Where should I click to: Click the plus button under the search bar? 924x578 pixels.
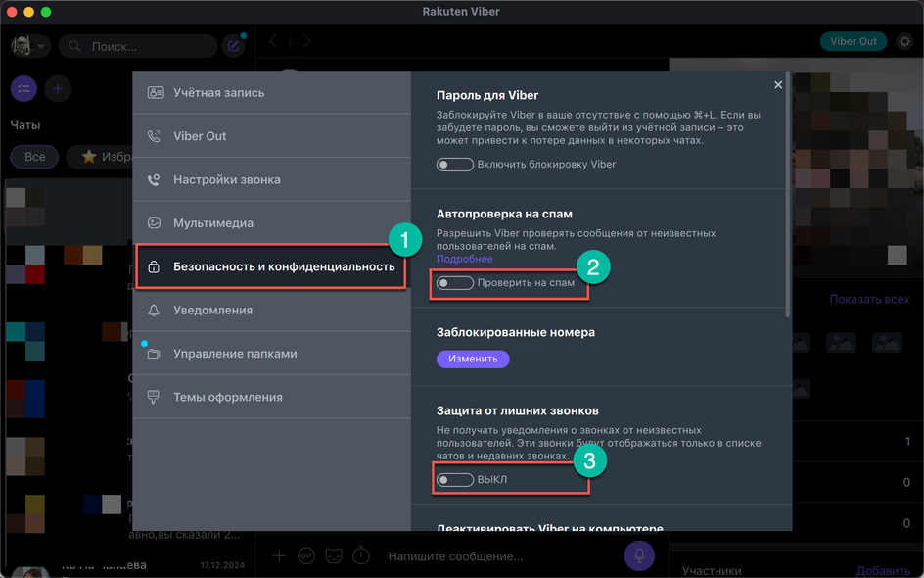pyautogui.click(x=58, y=89)
